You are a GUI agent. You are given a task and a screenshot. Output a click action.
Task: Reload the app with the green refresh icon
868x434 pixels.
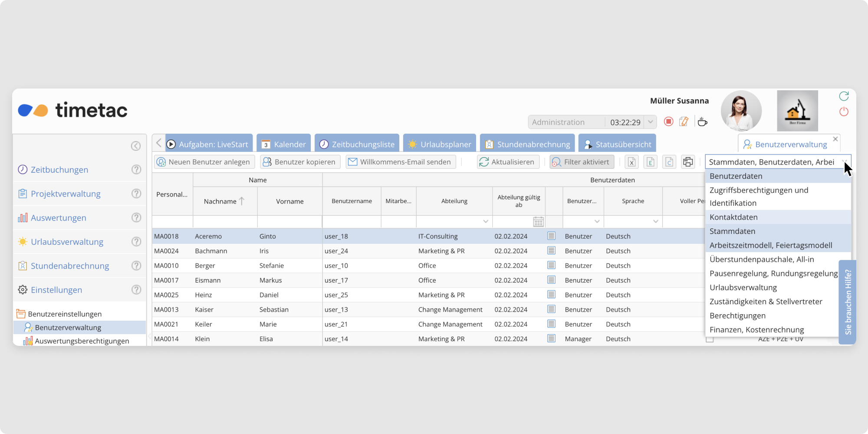844,96
